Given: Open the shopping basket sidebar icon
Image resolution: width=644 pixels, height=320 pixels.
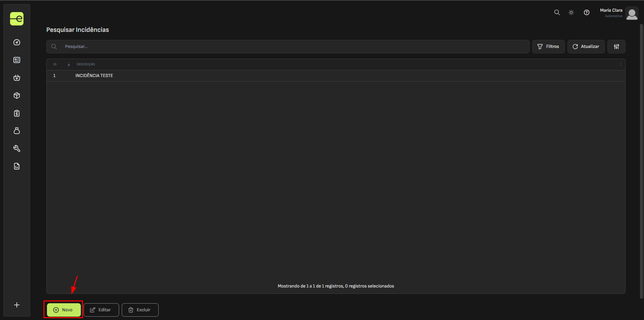Looking at the screenshot, I should pyautogui.click(x=17, y=78).
